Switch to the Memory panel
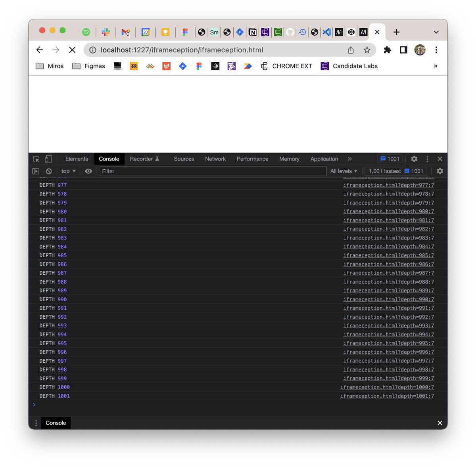This screenshot has width=476, height=467. click(x=289, y=159)
